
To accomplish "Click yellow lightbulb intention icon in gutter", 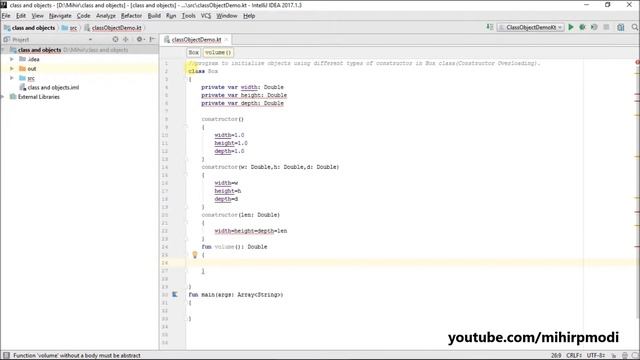I will click(x=195, y=255).
